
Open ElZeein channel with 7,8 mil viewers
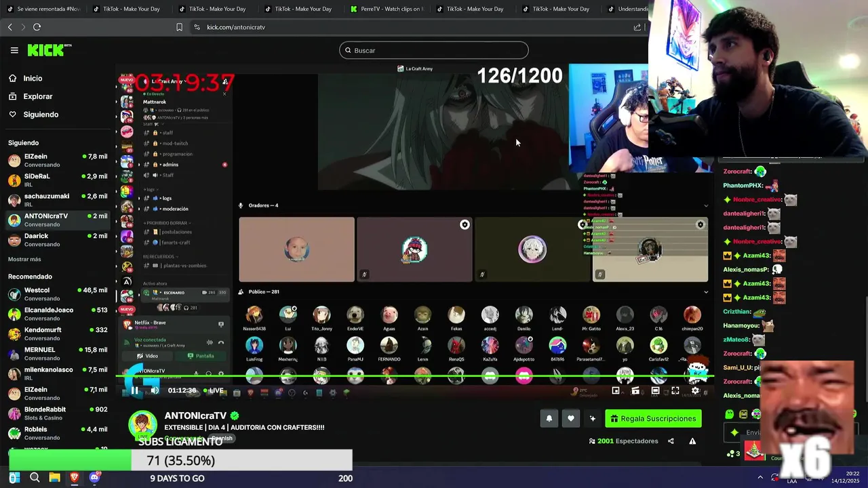pyautogui.click(x=58, y=161)
